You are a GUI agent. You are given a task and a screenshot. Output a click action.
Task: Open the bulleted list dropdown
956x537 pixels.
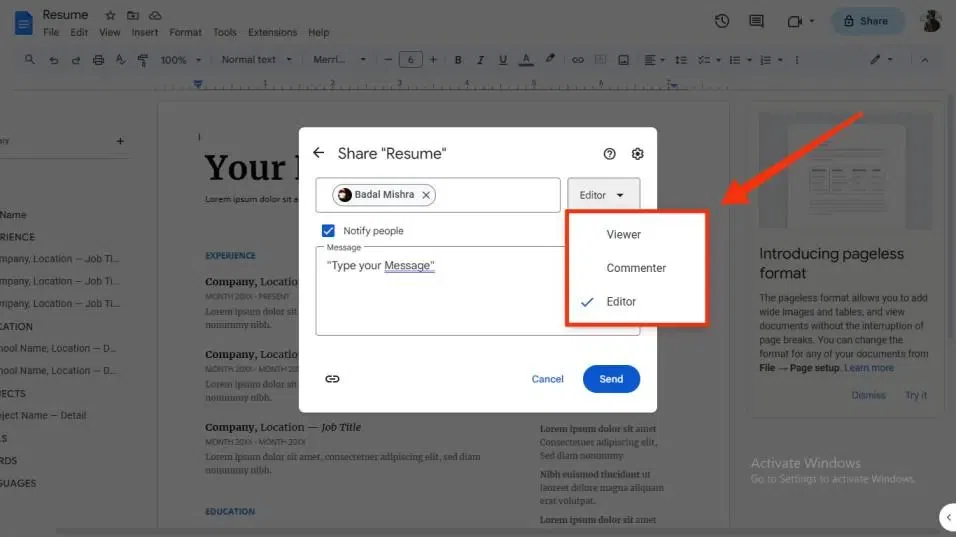point(740,60)
